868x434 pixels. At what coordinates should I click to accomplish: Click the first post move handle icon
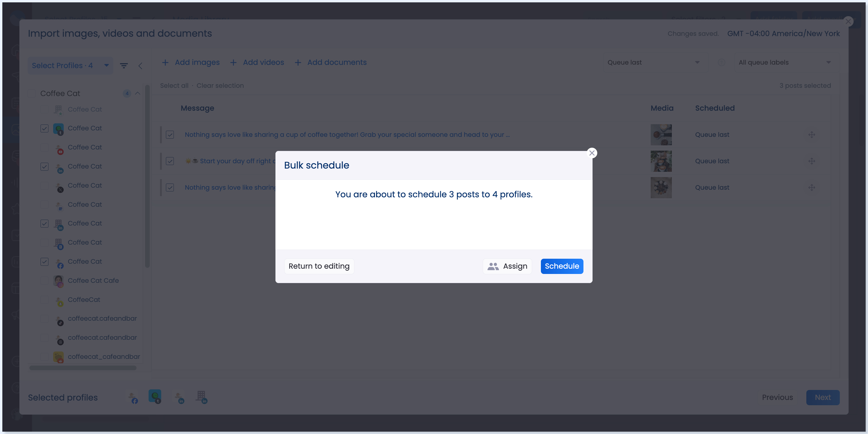coord(812,135)
